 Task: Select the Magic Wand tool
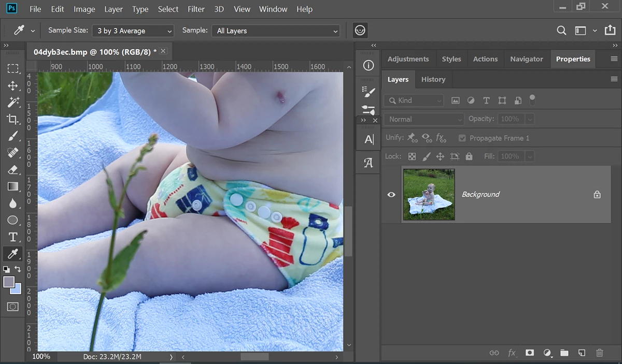click(13, 102)
